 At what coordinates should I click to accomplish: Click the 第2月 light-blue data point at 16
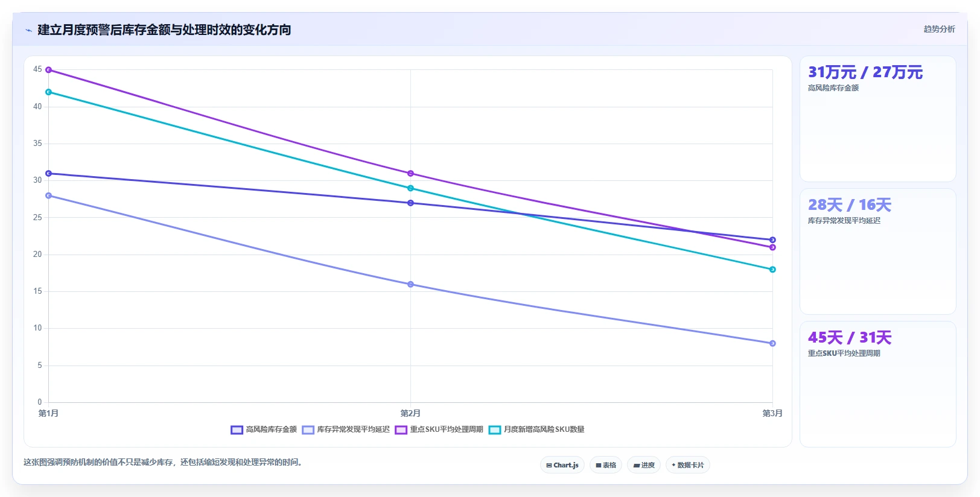[410, 285]
